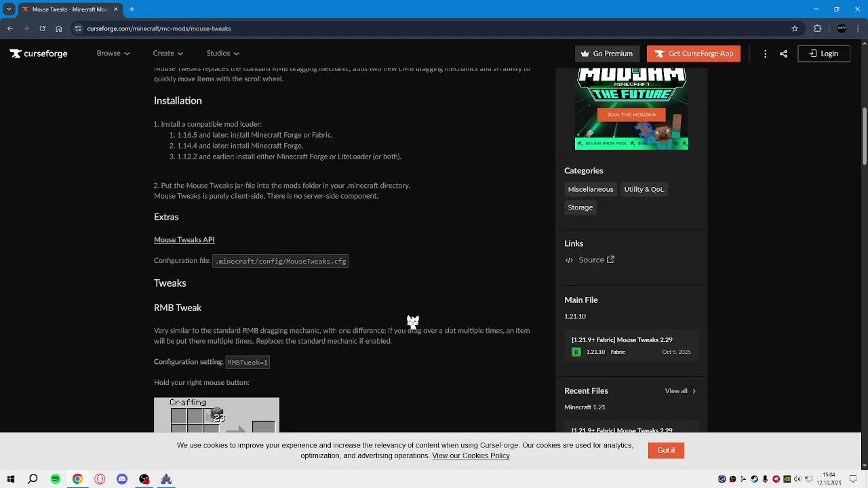
Task: View site information icon in address bar
Action: tap(78, 28)
